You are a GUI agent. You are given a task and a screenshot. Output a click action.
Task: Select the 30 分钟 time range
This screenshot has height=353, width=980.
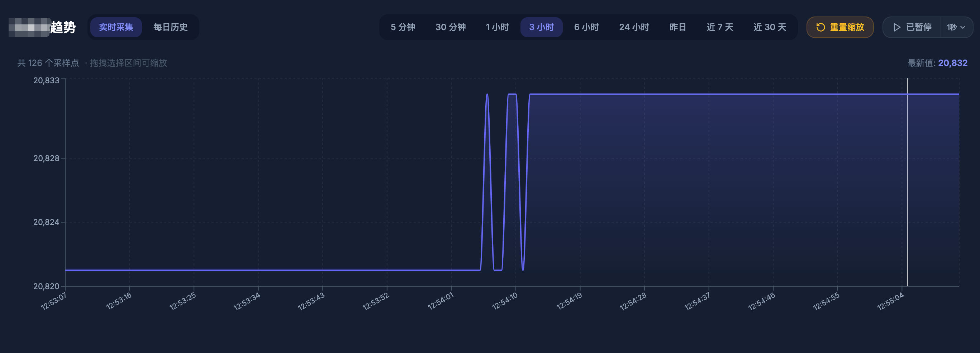(x=451, y=27)
